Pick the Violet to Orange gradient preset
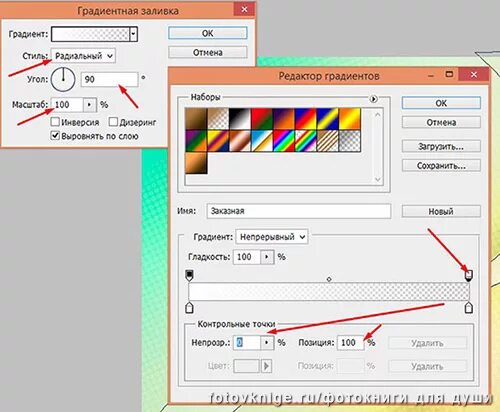Image resolution: width=500 pixels, height=412 pixels. (284, 119)
